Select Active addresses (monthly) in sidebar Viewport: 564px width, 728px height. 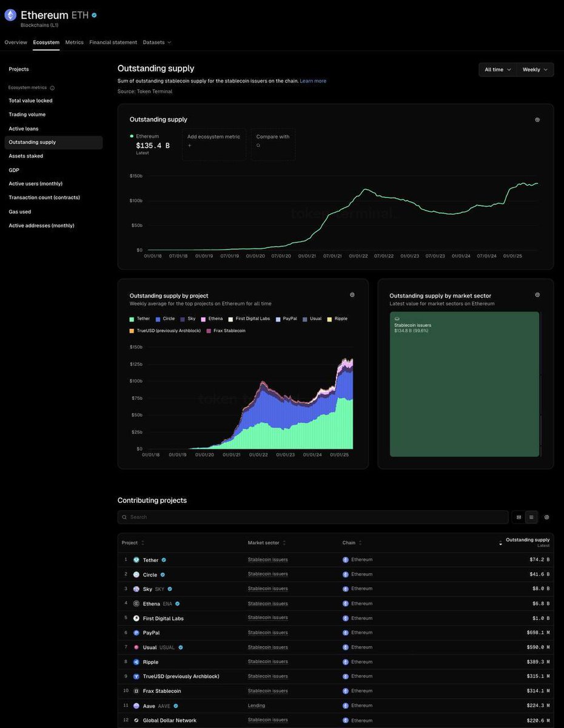tap(41, 226)
